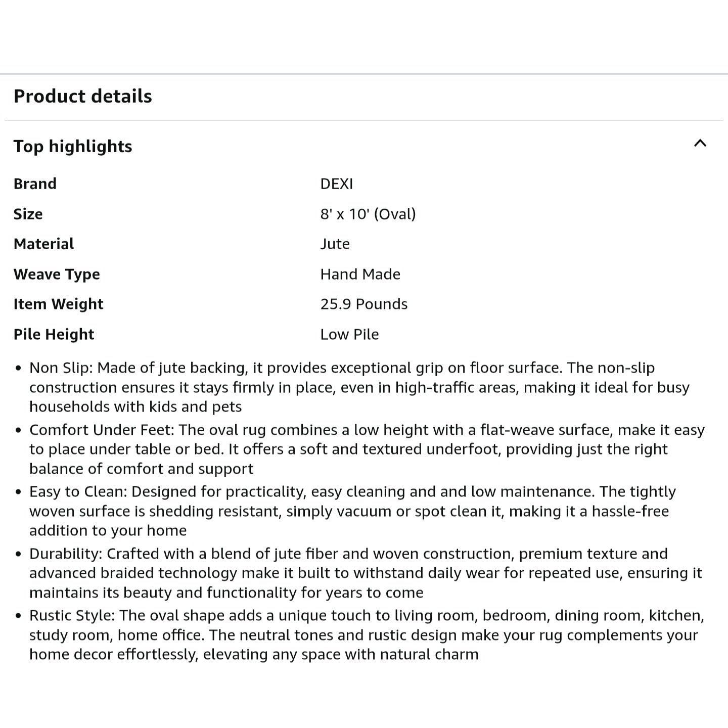Select the 25.9 Pounds value

tap(363, 304)
